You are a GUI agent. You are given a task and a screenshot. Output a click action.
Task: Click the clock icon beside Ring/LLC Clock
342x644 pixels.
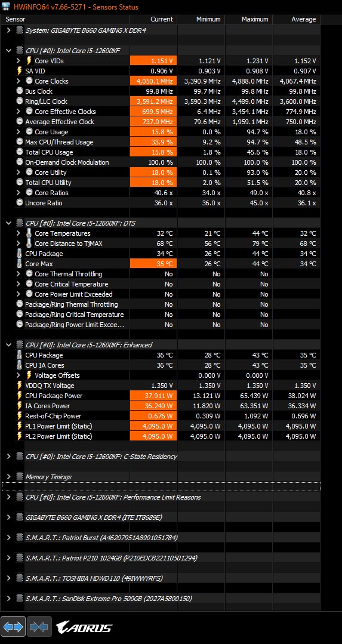19,101
